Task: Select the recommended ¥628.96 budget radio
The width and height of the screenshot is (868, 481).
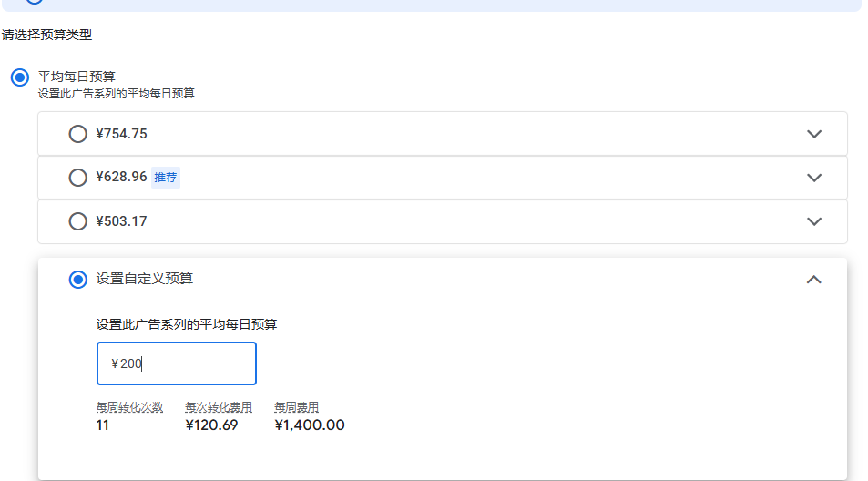Action: coord(78,178)
